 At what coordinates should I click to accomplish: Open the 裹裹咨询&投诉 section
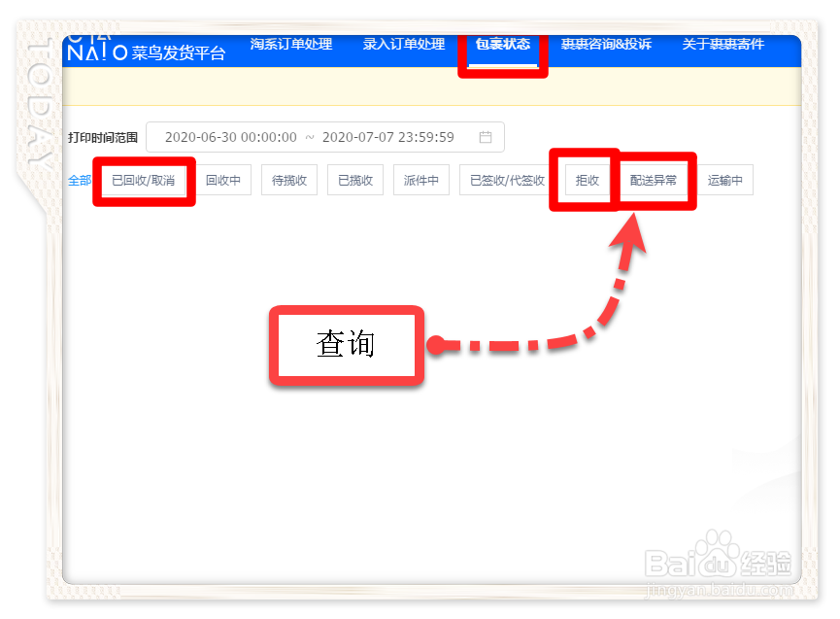[x=606, y=44]
